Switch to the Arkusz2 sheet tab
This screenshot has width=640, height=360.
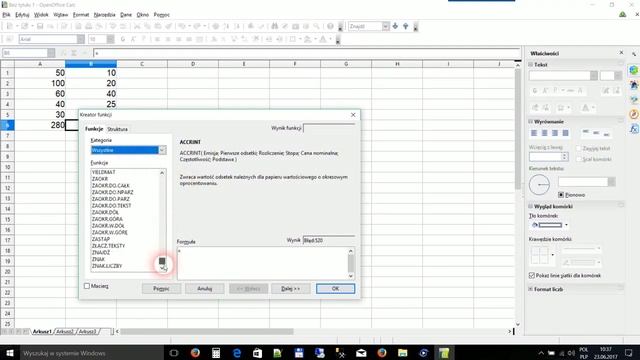point(65,331)
